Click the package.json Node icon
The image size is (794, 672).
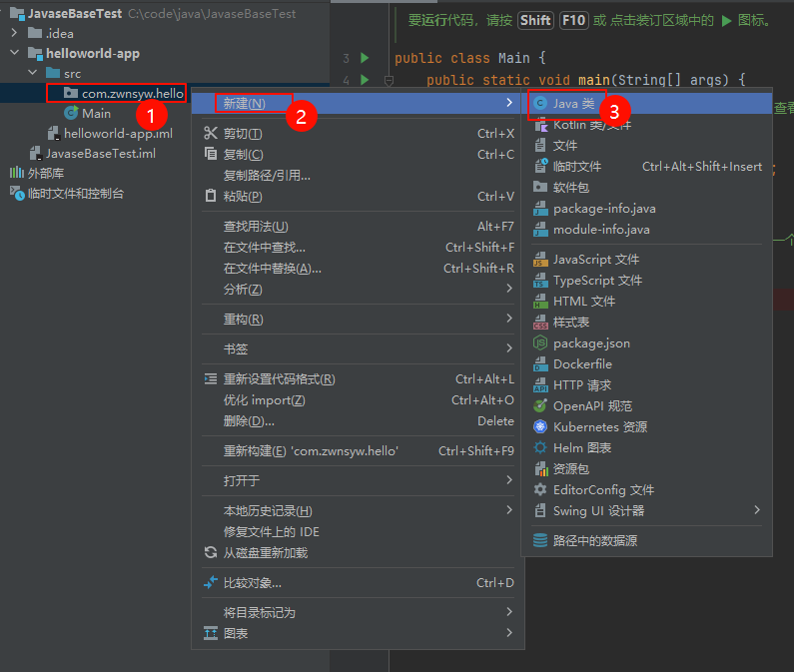click(x=540, y=342)
